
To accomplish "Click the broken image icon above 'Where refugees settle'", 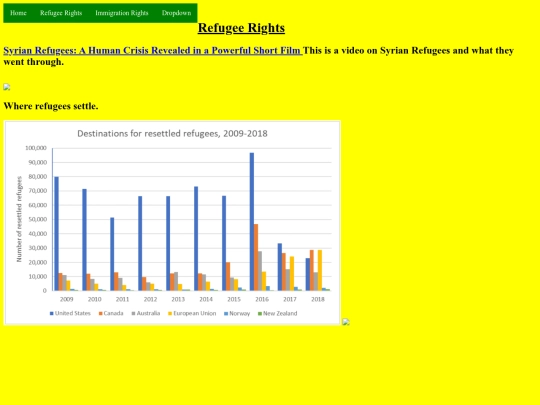I will click(7, 87).
